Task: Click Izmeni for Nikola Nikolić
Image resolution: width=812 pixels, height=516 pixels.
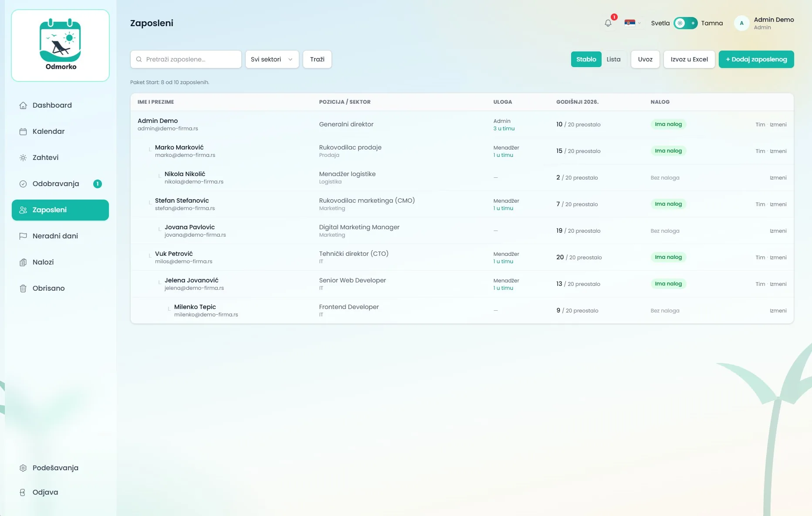Action: coord(778,178)
